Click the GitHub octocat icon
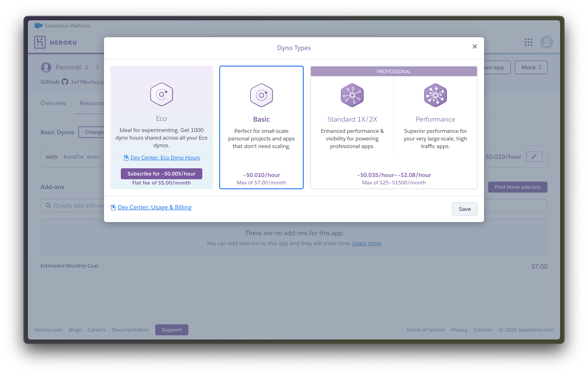 (65, 82)
